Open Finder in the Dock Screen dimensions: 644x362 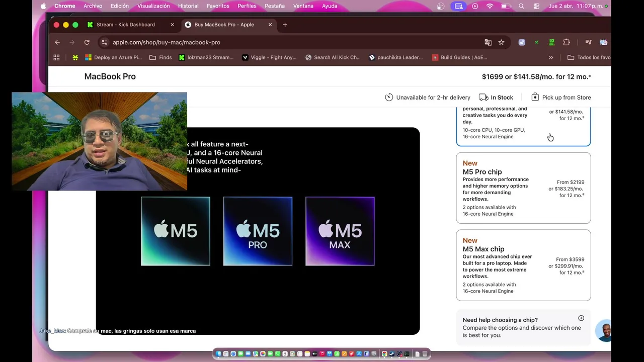(x=218, y=354)
